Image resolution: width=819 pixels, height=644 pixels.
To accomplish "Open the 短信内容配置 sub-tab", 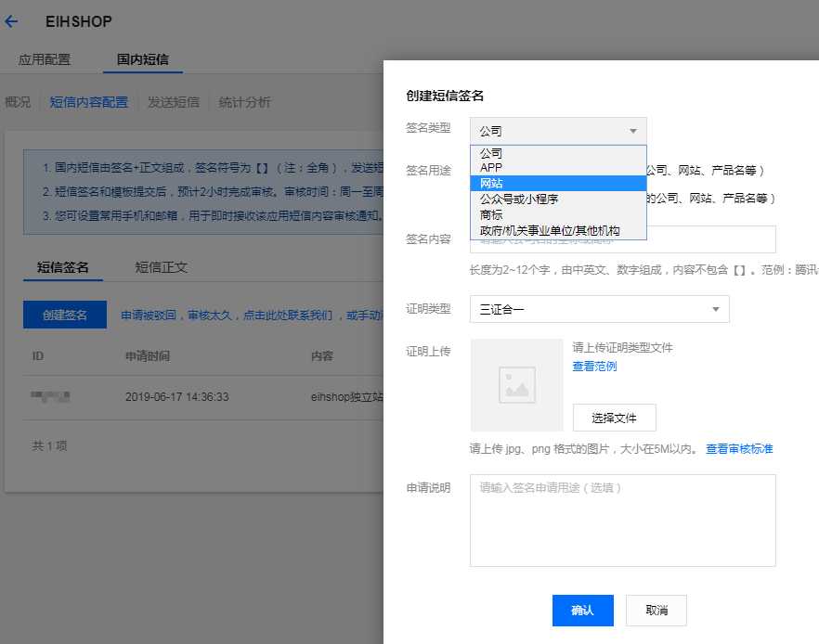I will pyautogui.click(x=89, y=102).
